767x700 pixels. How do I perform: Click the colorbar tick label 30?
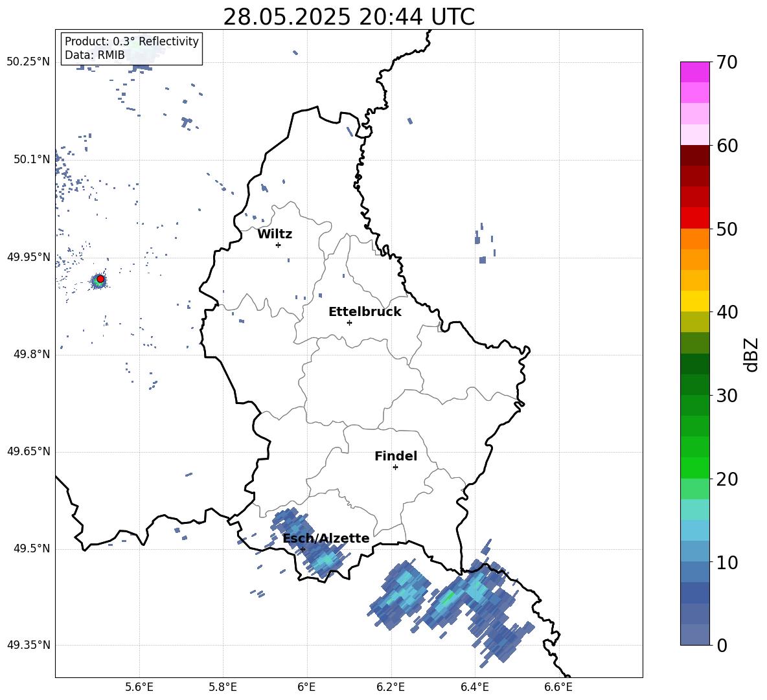click(727, 396)
